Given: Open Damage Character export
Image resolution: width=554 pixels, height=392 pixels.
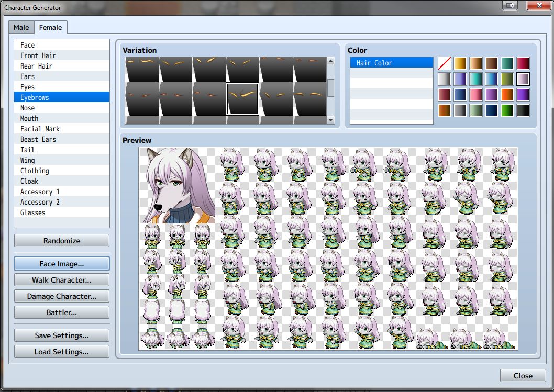Looking at the screenshot, I should click(62, 296).
